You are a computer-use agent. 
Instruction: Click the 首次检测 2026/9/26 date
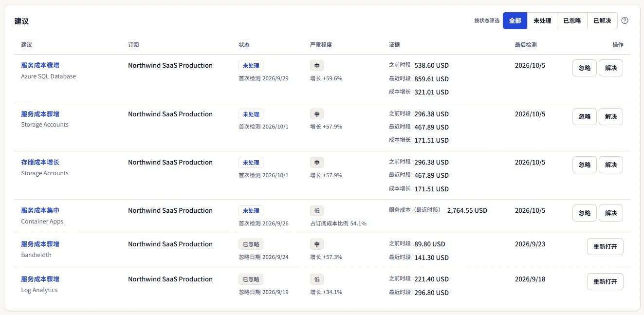[263, 223]
